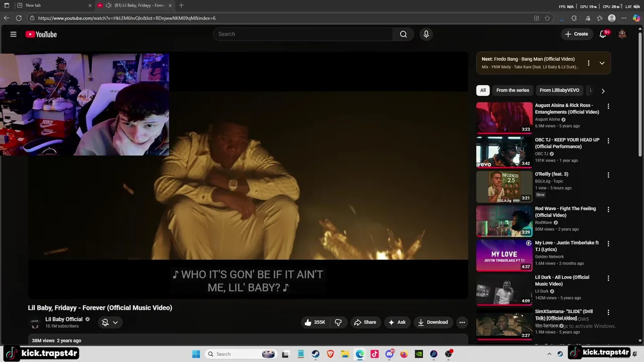
Task: Dislike the video with thumbs-down
Action: 338,322
